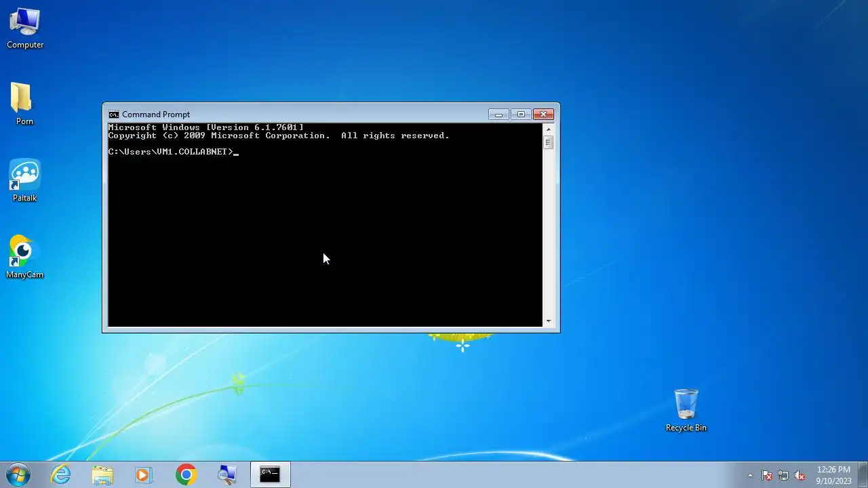Open the Command Prompt title bar system icon
868x488 pixels.
tap(114, 115)
